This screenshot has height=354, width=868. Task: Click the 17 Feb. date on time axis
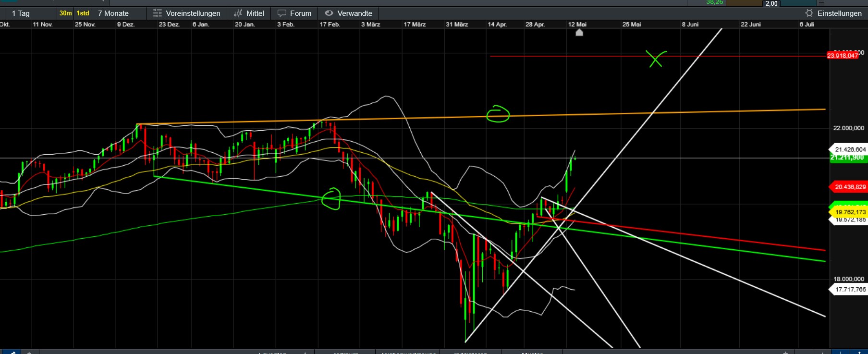[x=330, y=24]
